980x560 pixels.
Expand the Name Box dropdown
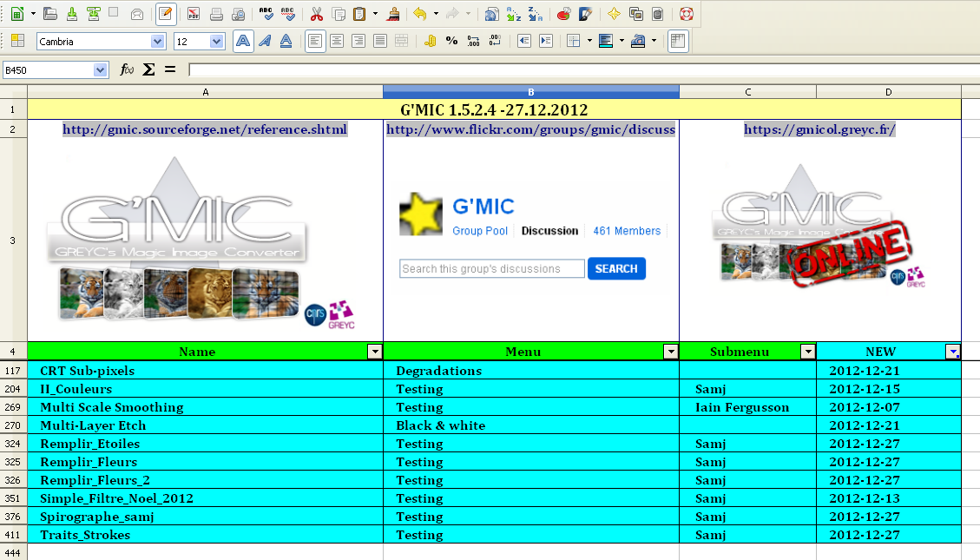pyautogui.click(x=100, y=70)
